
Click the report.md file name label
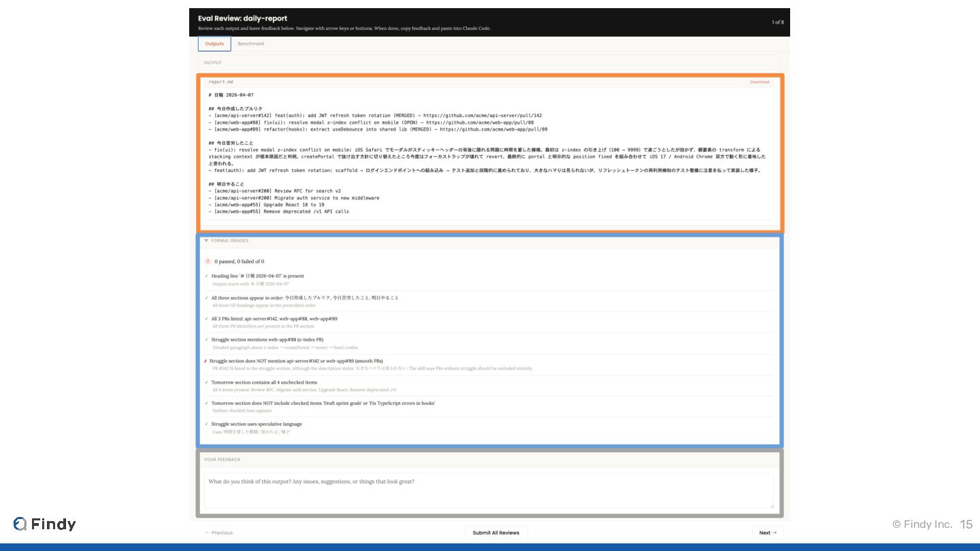pos(220,82)
